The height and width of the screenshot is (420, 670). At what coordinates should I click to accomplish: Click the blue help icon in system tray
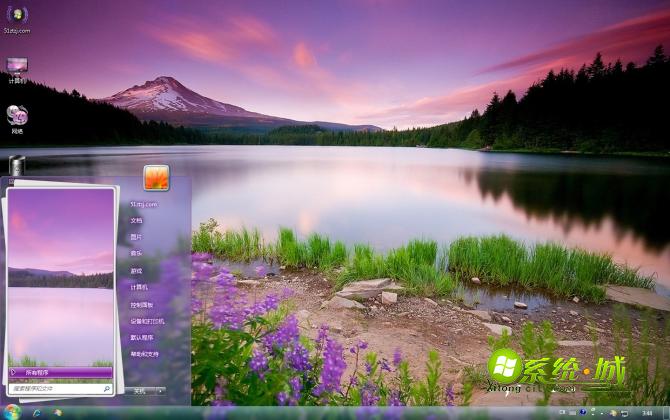(584, 412)
